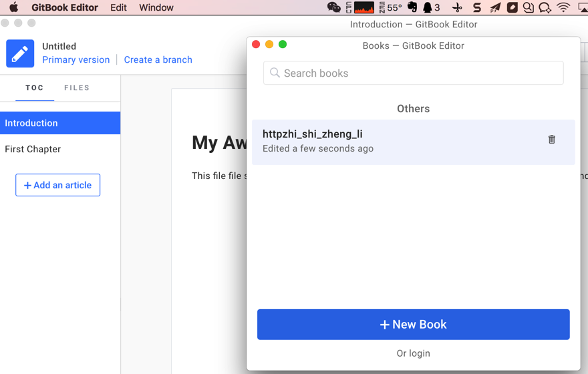Click the paper plane icon in the menu bar
Viewport: 588px width, 374px height.
tap(495, 7)
